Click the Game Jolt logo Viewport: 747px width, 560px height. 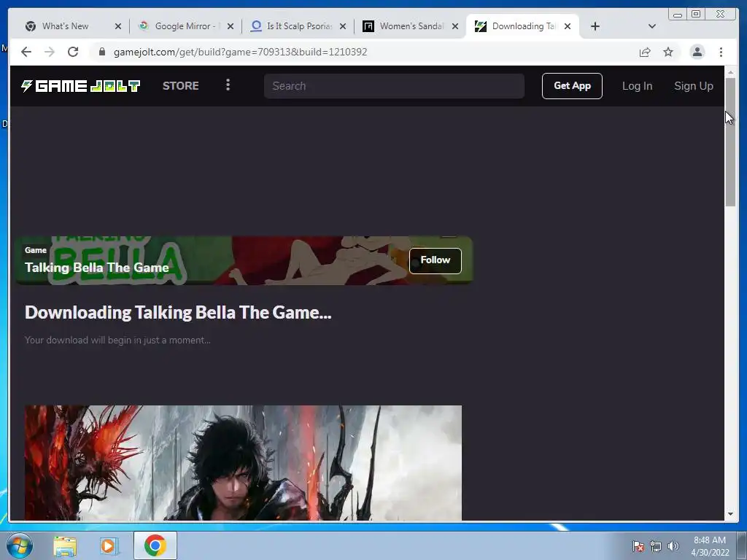[x=80, y=86]
